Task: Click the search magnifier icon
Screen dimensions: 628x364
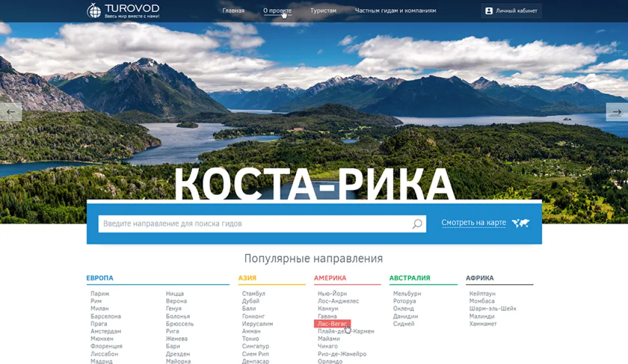Action: (417, 224)
